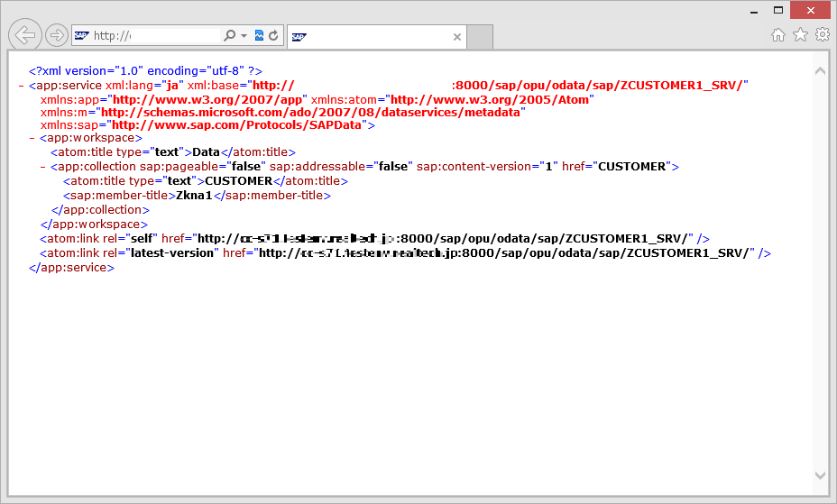Open the address bar autocomplete dropdown arrow

pyautogui.click(x=244, y=36)
